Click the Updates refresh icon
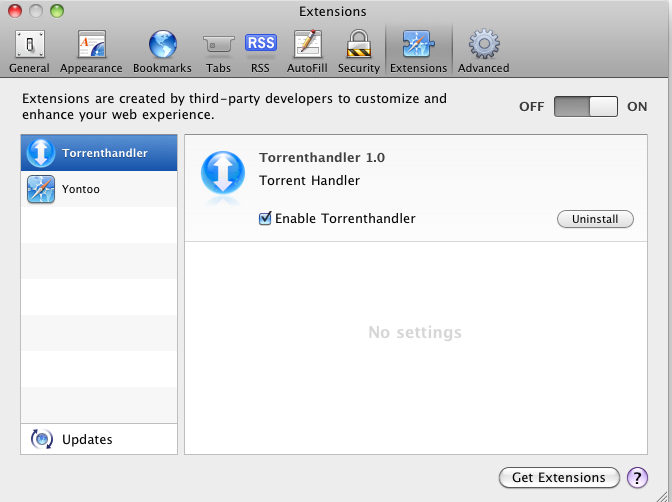Viewport: 672px width, 502px height. tap(42, 439)
